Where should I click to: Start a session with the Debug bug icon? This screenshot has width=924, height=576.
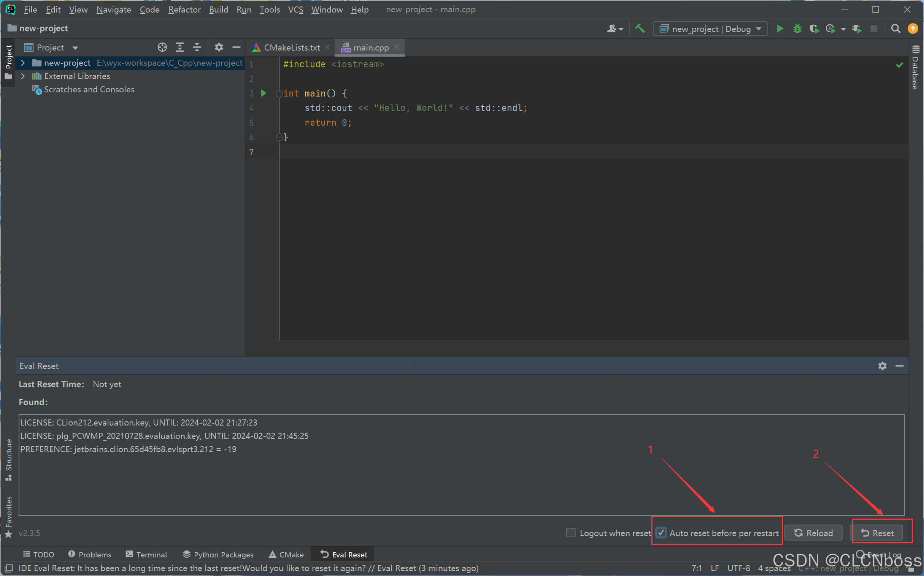click(797, 29)
